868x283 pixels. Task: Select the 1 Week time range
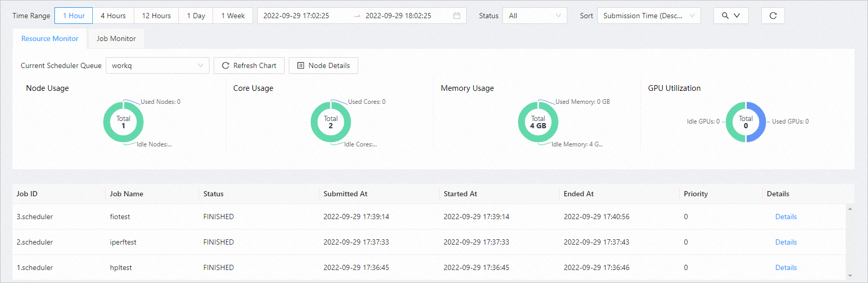point(233,16)
